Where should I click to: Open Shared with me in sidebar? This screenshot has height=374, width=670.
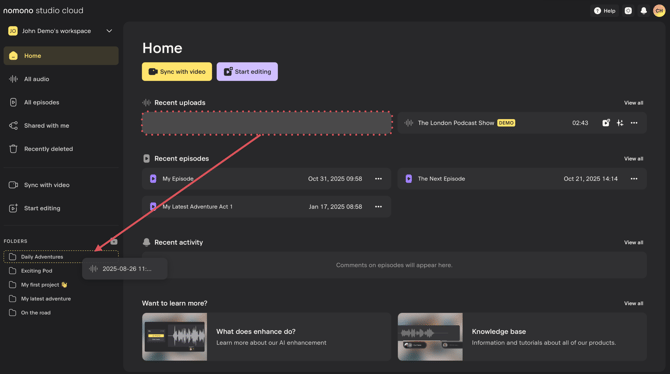[x=61, y=126]
